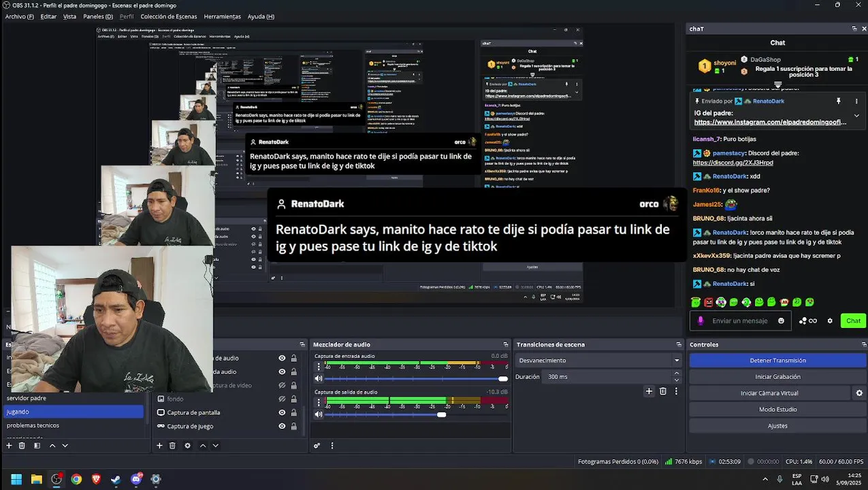Open the Paneles menu
The width and height of the screenshot is (868, 490).
point(98,16)
